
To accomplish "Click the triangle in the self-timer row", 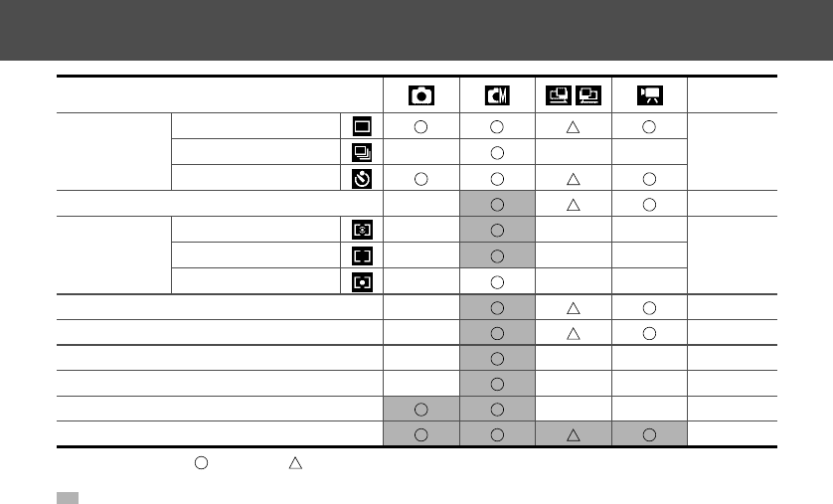I will point(575,179).
